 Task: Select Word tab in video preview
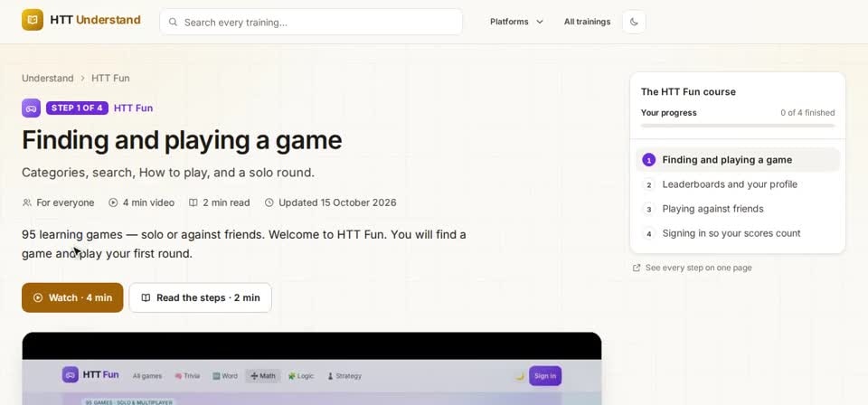point(225,376)
